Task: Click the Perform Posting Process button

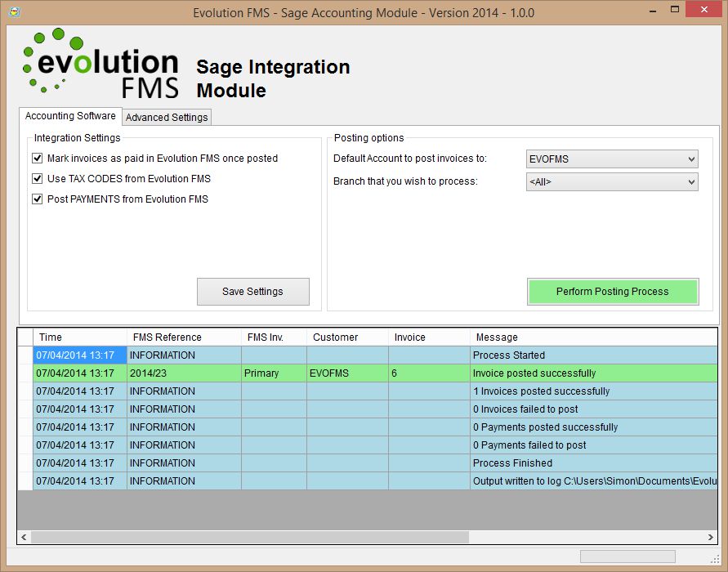Action: 613,292
